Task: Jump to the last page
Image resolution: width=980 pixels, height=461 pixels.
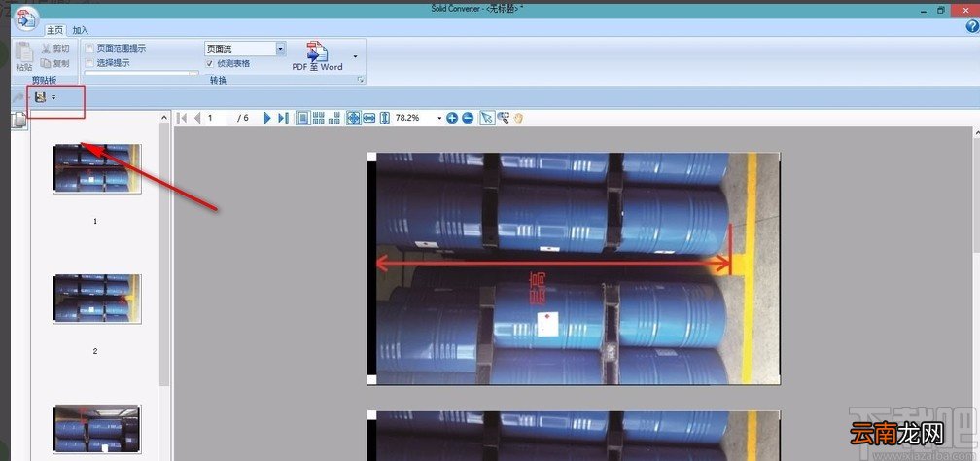Action: (x=283, y=118)
